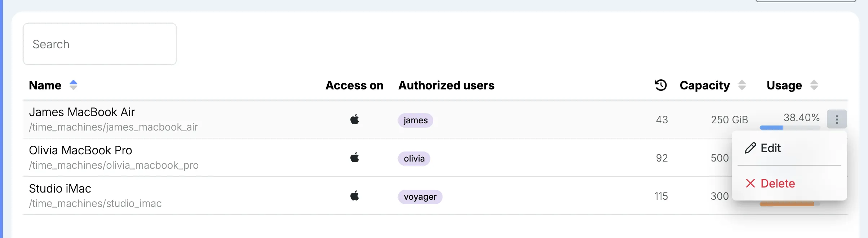868x238 pixels.
Task: Click the red X icon beside Delete
Action: pos(750,183)
